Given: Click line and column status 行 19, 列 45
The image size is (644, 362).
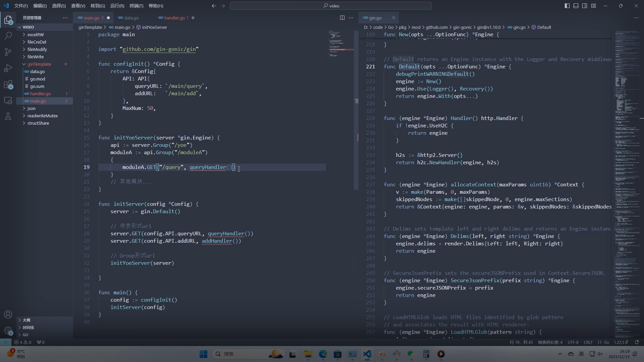Looking at the screenshot, I should tap(521, 342).
